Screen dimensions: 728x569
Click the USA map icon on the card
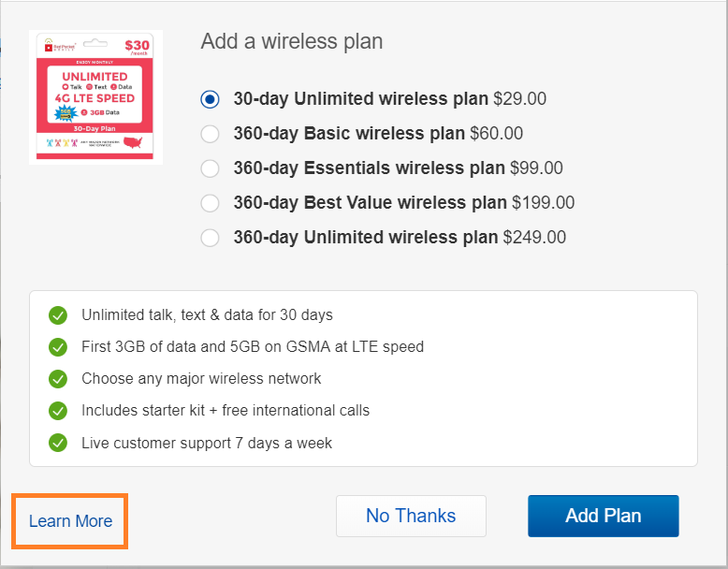click(x=133, y=142)
